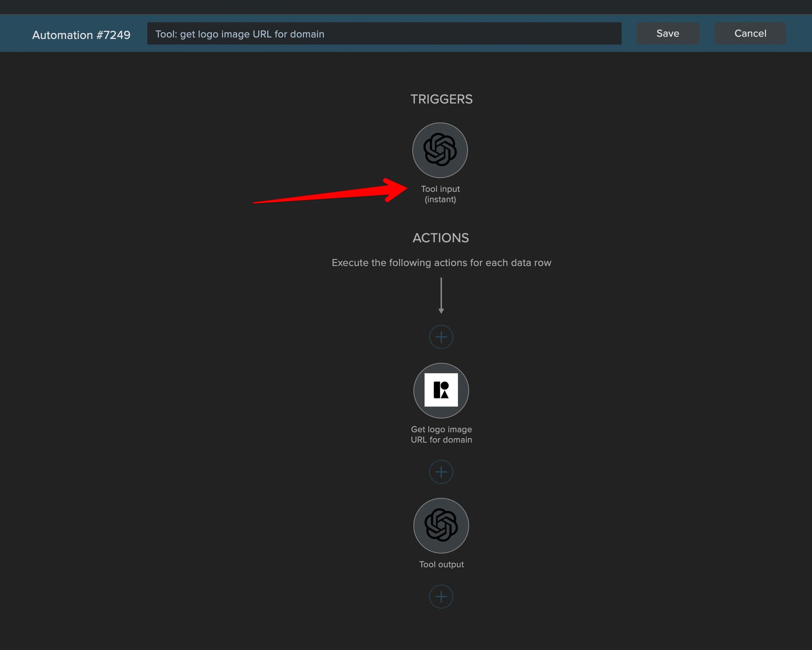Click the Get logo image URL for domain label
Viewport: 812px width, 650px height.
pos(441,434)
